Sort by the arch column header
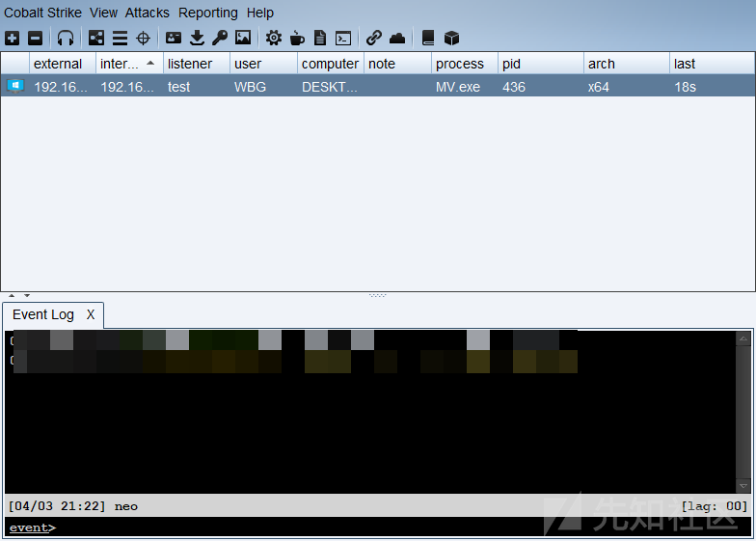Screen dimensions: 756x541 point(627,64)
